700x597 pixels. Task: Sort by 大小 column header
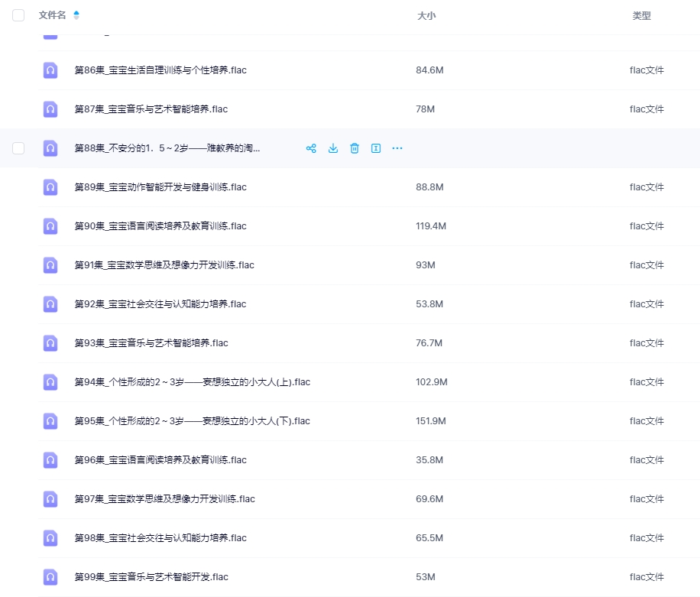(x=426, y=15)
